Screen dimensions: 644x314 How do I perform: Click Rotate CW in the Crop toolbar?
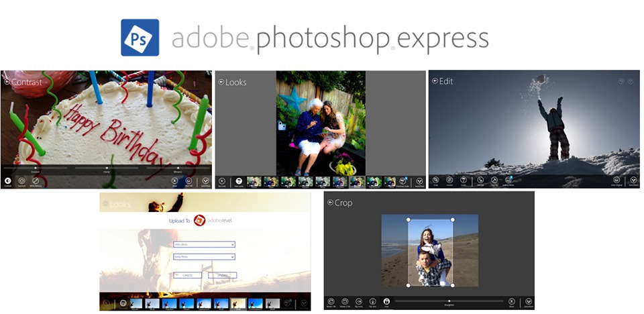pos(331,301)
